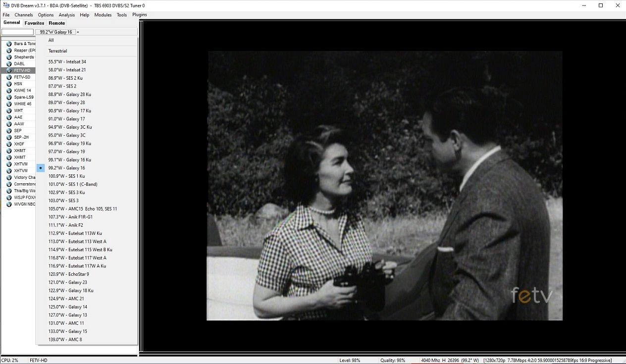Click the vertical splitter beside video panel
This screenshot has height=364, width=626.
click(141, 188)
